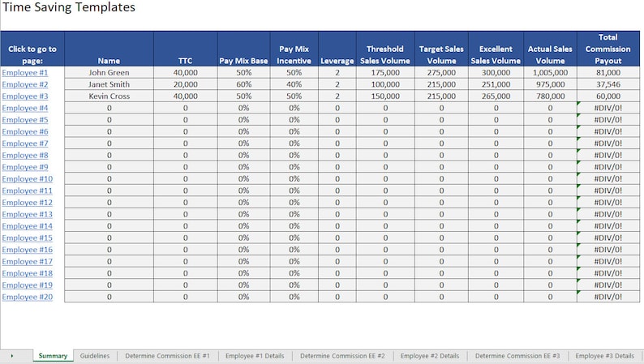Click the Employee #12 hyperlink
Image resolution: width=644 pixels, height=364 pixels.
[27, 203]
